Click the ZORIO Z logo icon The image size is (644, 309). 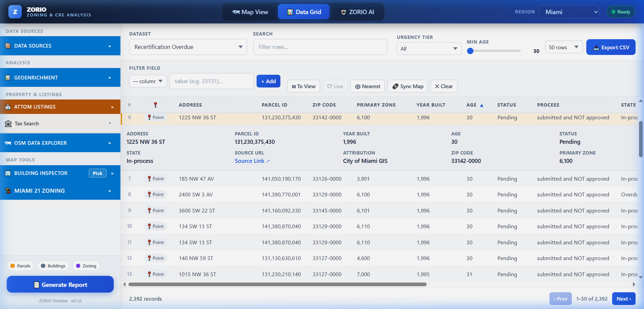point(15,12)
